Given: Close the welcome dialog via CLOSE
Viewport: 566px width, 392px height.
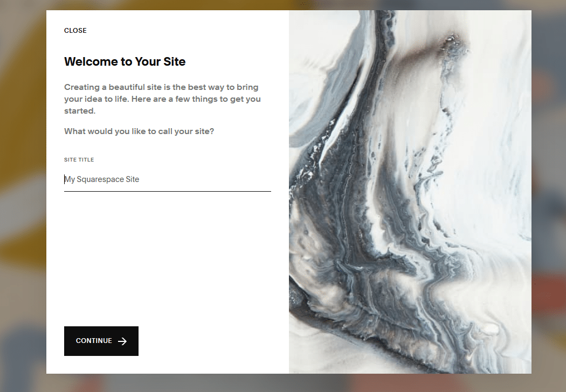Looking at the screenshot, I should click(75, 31).
